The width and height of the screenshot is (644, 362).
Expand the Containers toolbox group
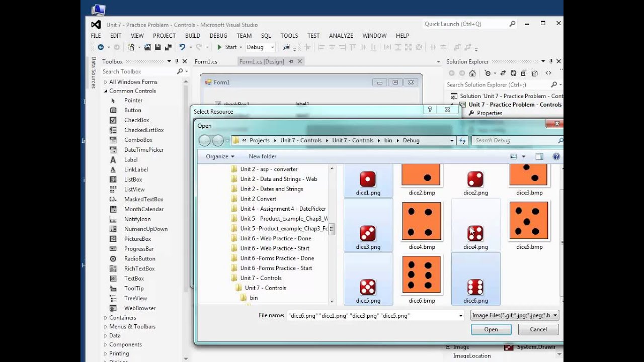[106, 318]
